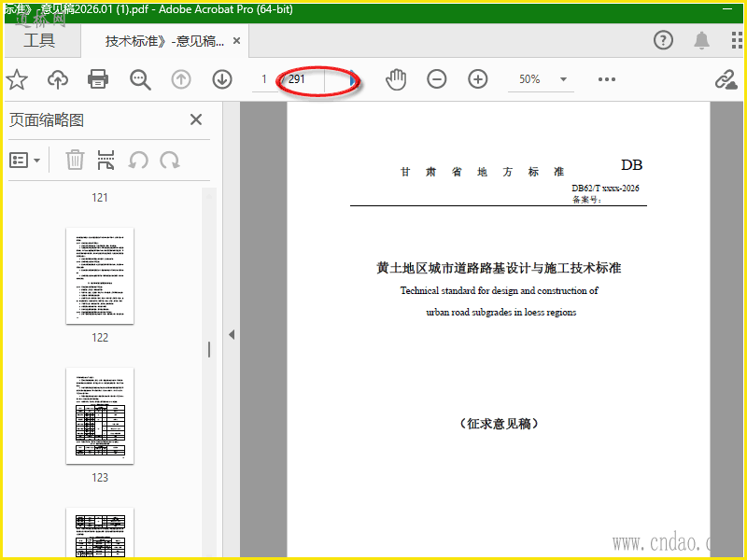Click the current page number field
Image resolution: width=747 pixels, height=560 pixels.
coord(264,79)
